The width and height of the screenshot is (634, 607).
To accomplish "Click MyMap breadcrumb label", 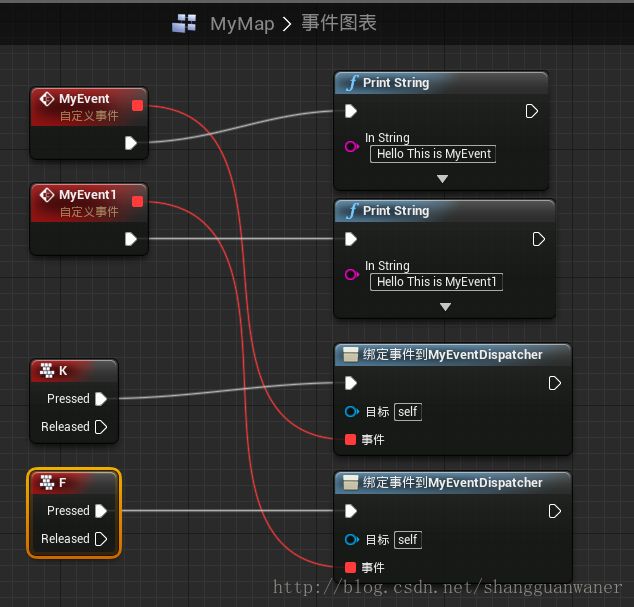I will [242, 24].
